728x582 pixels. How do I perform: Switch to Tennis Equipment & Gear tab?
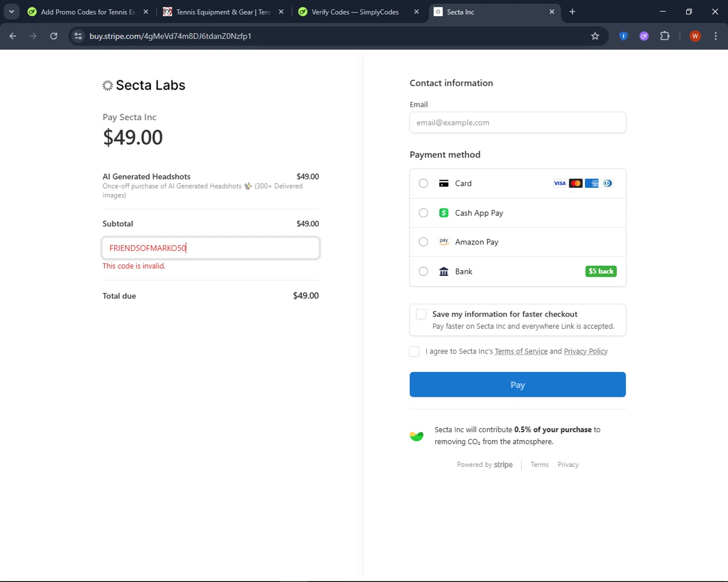point(223,12)
